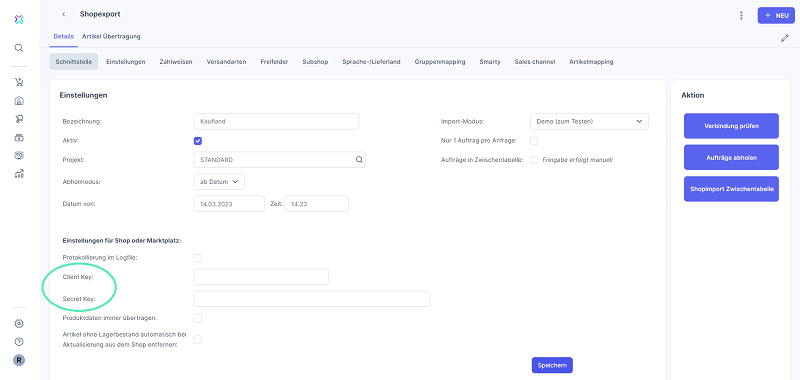
Task: Open the shopping cart sidebar icon
Action: pos(19,82)
